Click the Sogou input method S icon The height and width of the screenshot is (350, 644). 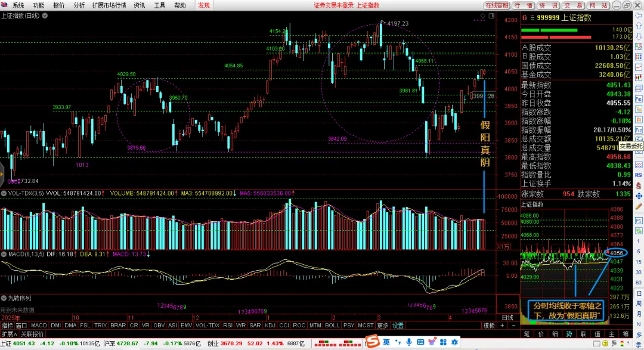pos(373,342)
